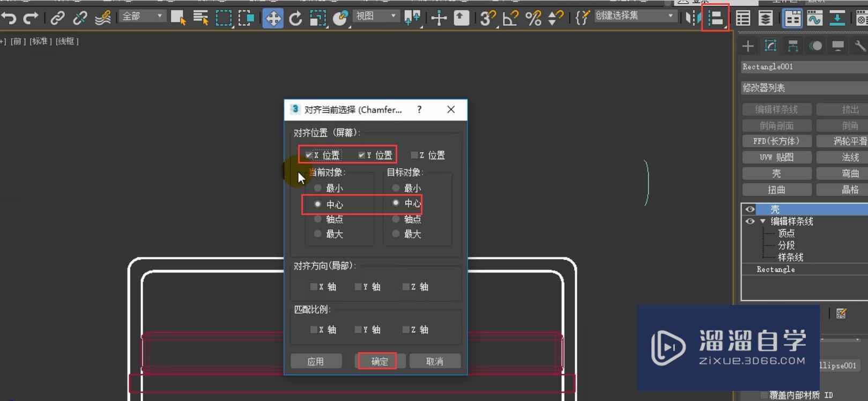Open Edit Named Selection Sets icon

click(582, 18)
